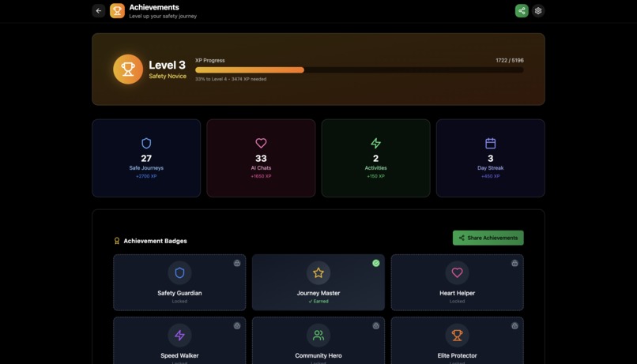Click the lock icon on Heart Helper card
The width and height of the screenshot is (637, 364).
(x=514, y=263)
